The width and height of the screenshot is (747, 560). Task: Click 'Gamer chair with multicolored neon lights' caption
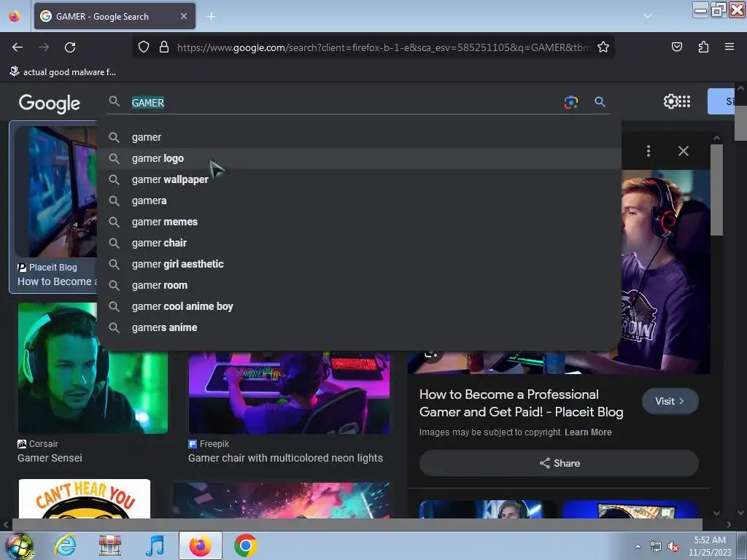click(285, 458)
